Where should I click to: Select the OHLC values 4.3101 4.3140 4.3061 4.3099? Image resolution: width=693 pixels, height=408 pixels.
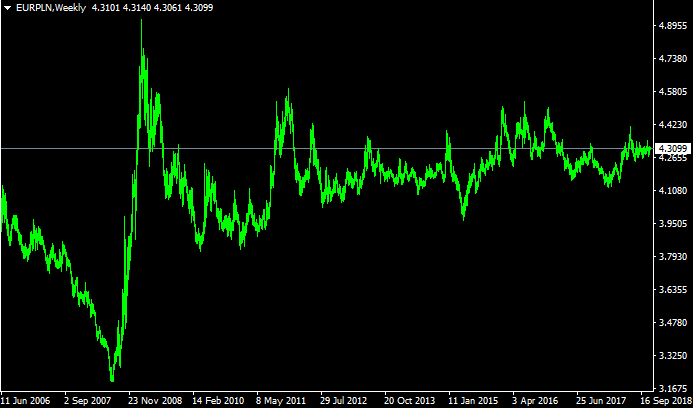click(152, 8)
